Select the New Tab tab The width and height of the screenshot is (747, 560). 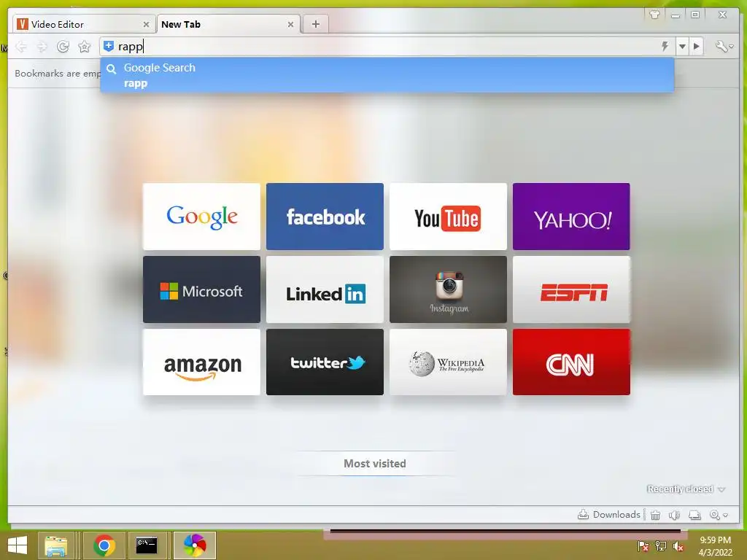[x=228, y=24]
